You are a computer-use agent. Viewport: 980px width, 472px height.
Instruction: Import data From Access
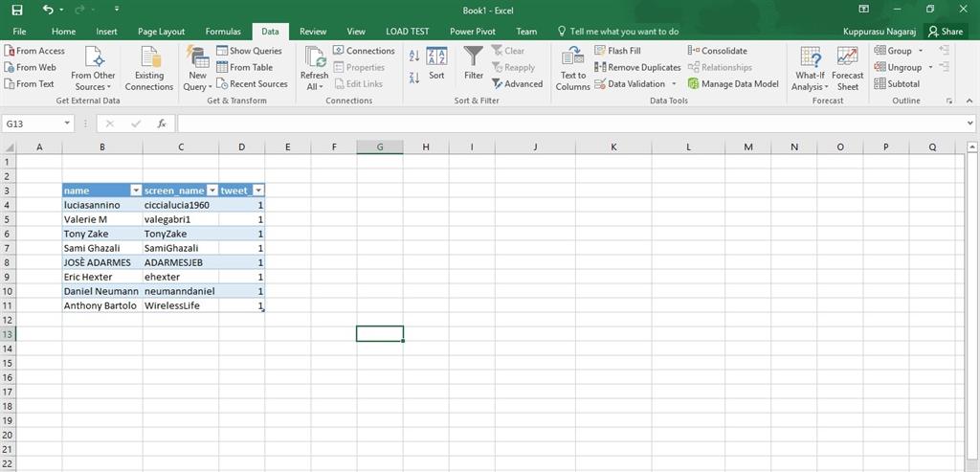34,51
